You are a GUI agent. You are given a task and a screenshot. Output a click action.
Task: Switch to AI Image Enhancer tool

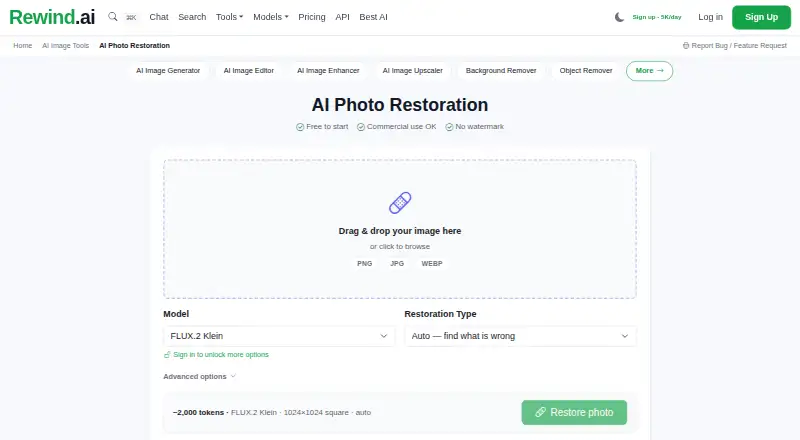click(x=328, y=70)
